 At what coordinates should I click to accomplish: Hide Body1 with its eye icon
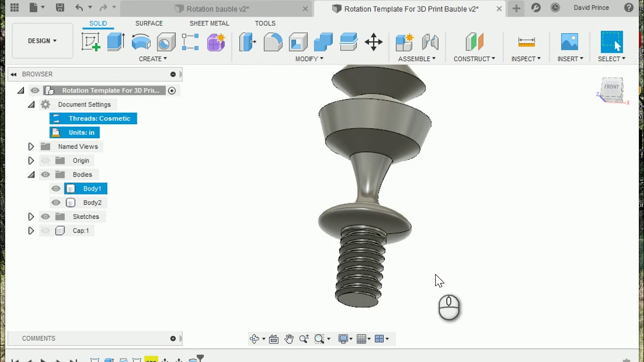click(56, 189)
